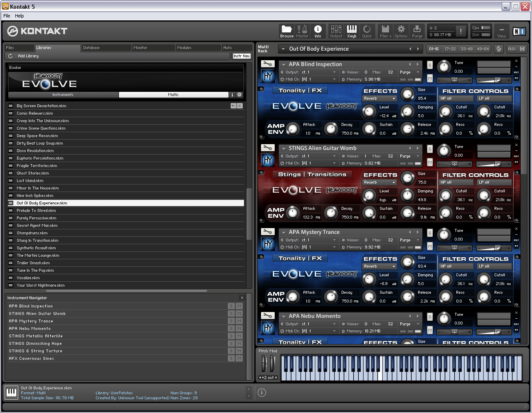Open Evolve library info icon
The height and width of the screenshot is (413, 532).
232,95
